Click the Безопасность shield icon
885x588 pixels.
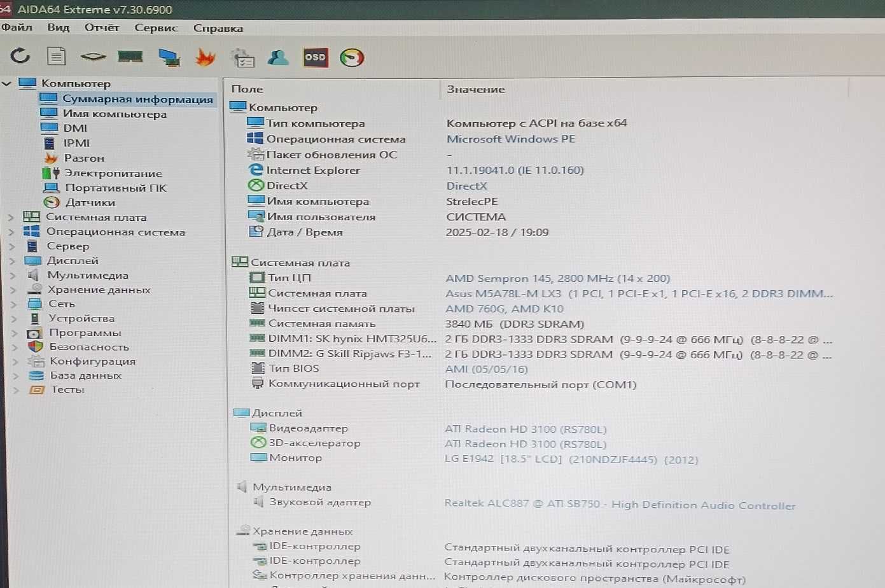(x=36, y=347)
